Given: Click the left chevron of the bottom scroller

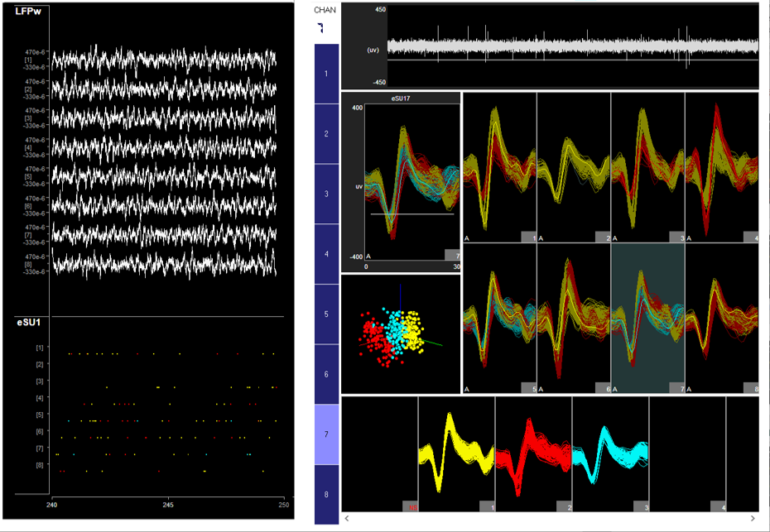Looking at the screenshot, I should (347, 516).
